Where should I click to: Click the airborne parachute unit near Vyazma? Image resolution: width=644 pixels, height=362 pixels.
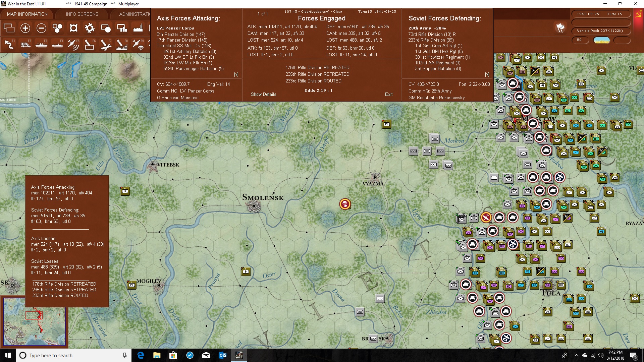tap(345, 204)
